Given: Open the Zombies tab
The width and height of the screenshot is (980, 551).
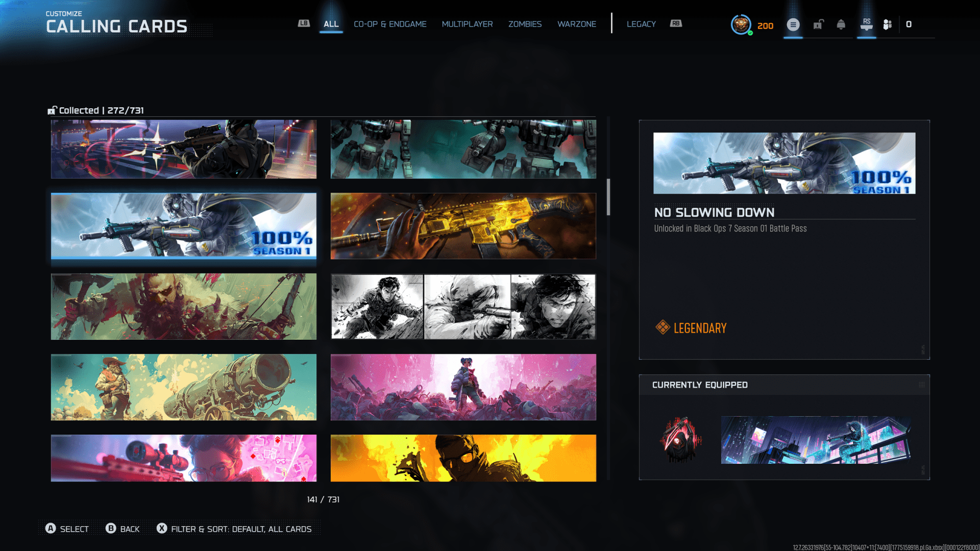Looking at the screenshot, I should tap(525, 24).
